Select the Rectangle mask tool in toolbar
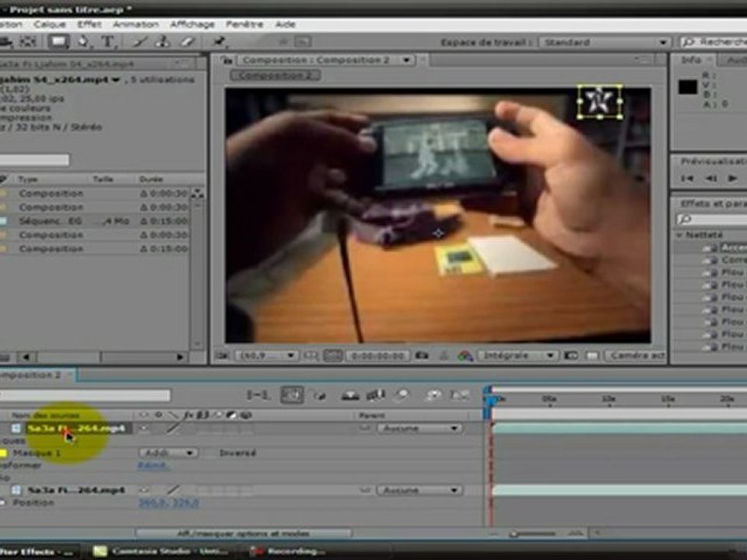The image size is (747, 560). pyautogui.click(x=58, y=42)
